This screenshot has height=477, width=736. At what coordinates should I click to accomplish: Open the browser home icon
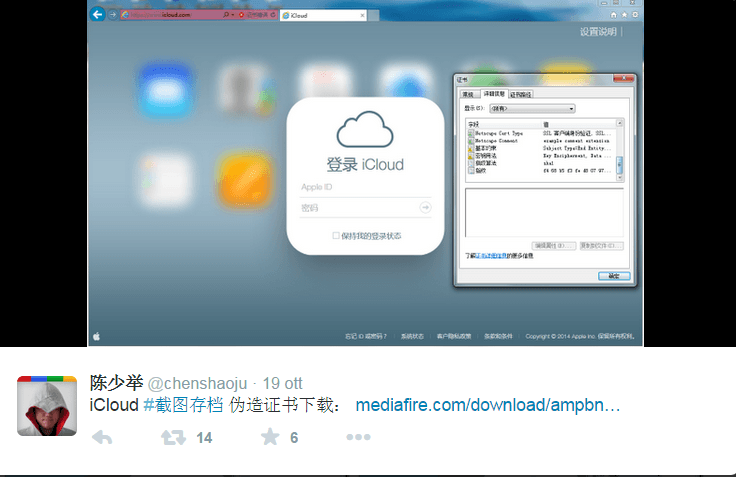(x=613, y=15)
